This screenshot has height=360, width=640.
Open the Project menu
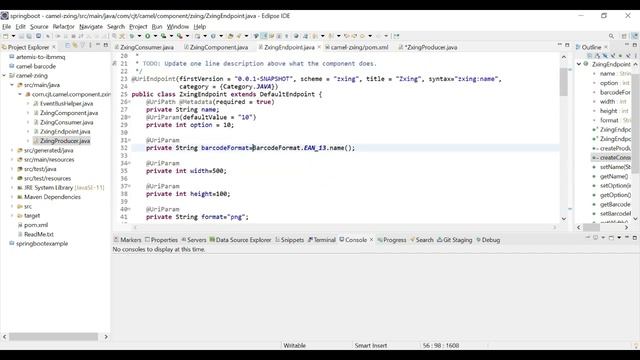pyautogui.click(x=138, y=27)
